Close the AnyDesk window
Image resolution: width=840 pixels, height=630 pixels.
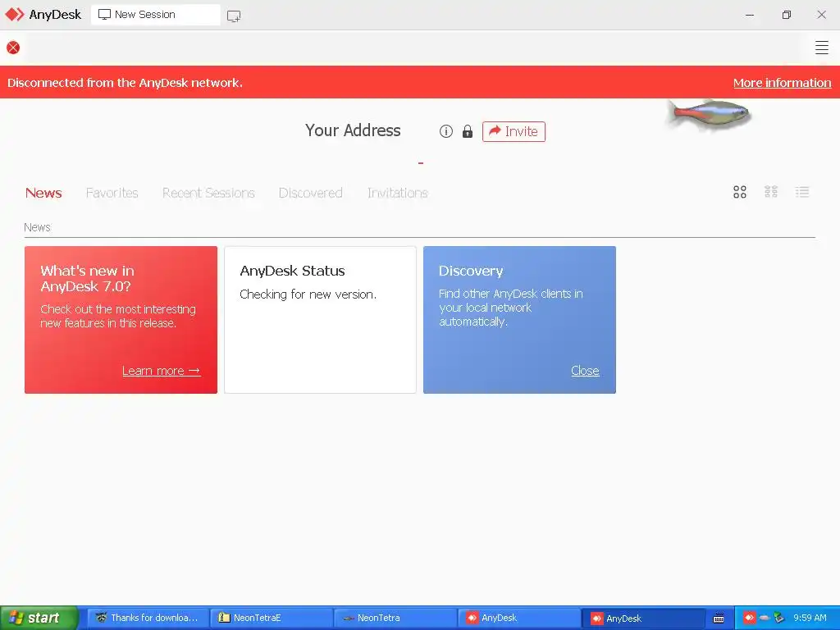(821, 15)
